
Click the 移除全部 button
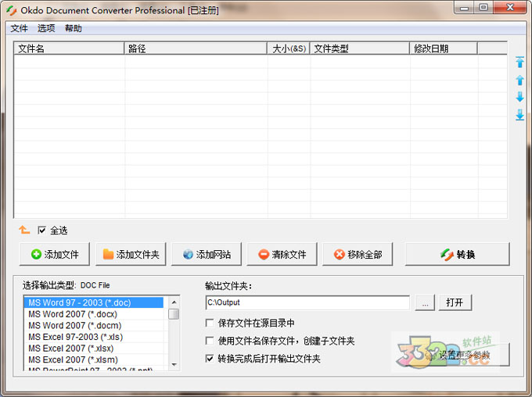[358, 254]
